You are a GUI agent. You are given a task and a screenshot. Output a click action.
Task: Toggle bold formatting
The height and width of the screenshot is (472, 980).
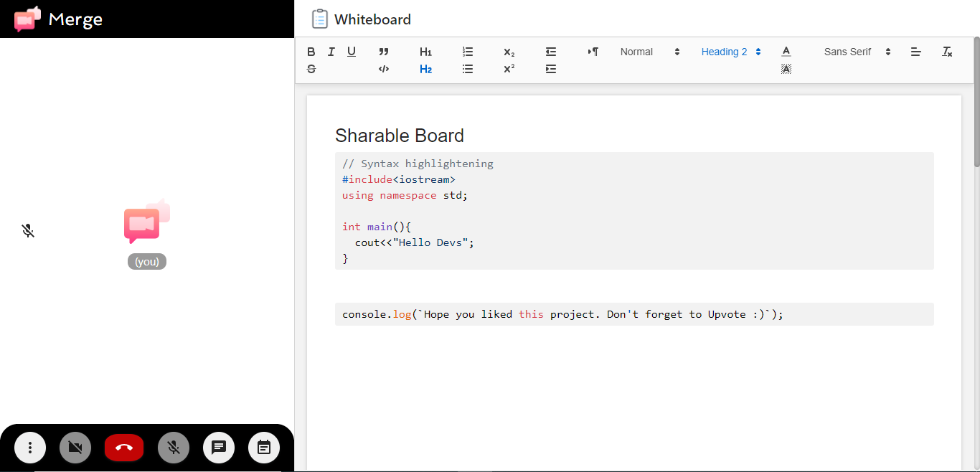click(311, 52)
